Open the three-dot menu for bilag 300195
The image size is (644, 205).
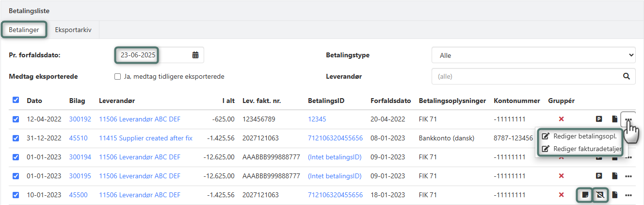point(628,176)
